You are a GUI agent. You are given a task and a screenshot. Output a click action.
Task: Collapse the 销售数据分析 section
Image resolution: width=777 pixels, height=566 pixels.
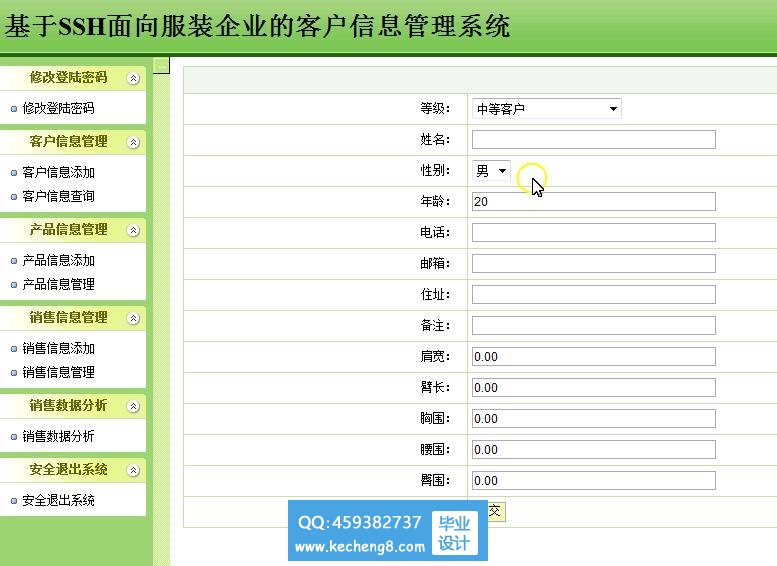(x=133, y=406)
